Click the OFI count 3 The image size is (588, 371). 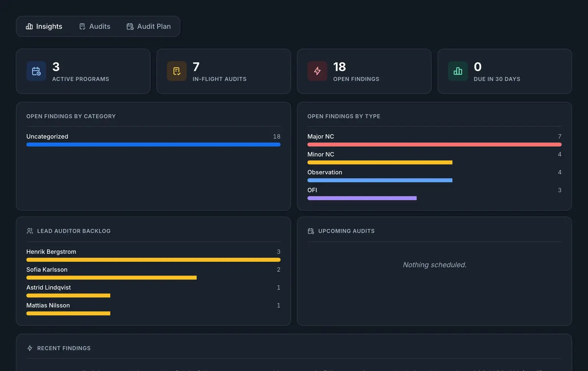click(560, 190)
